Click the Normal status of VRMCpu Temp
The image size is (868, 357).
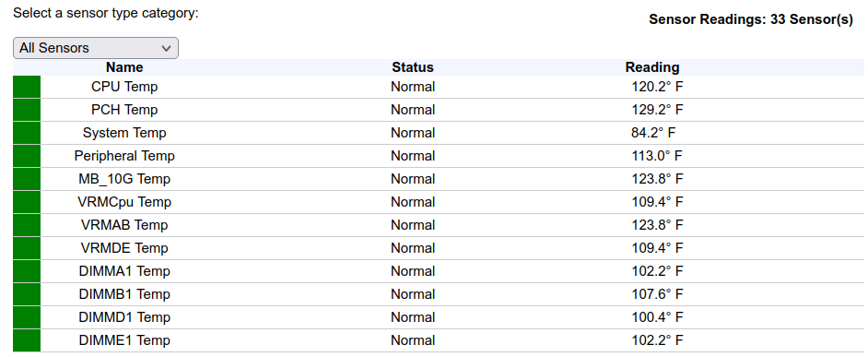(x=413, y=202)
